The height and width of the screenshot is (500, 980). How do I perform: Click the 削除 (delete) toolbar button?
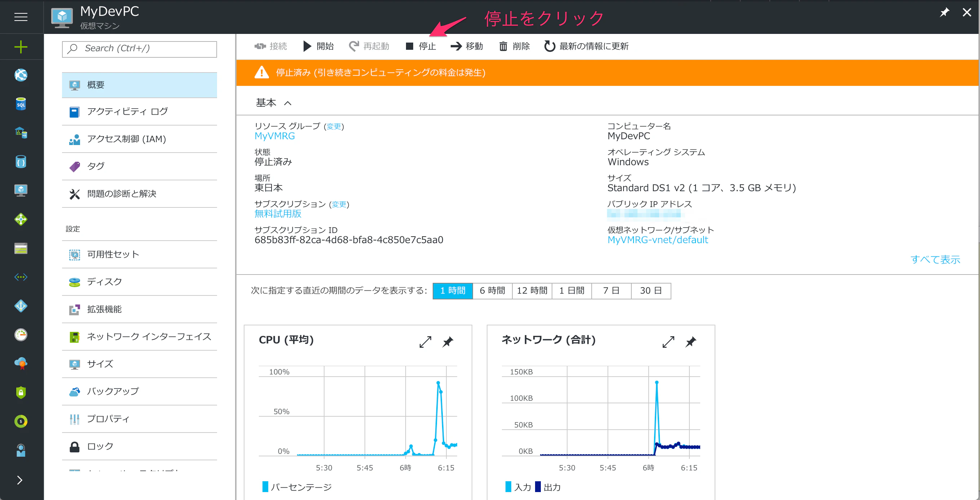pyautogui.click(x=515, y=47)
